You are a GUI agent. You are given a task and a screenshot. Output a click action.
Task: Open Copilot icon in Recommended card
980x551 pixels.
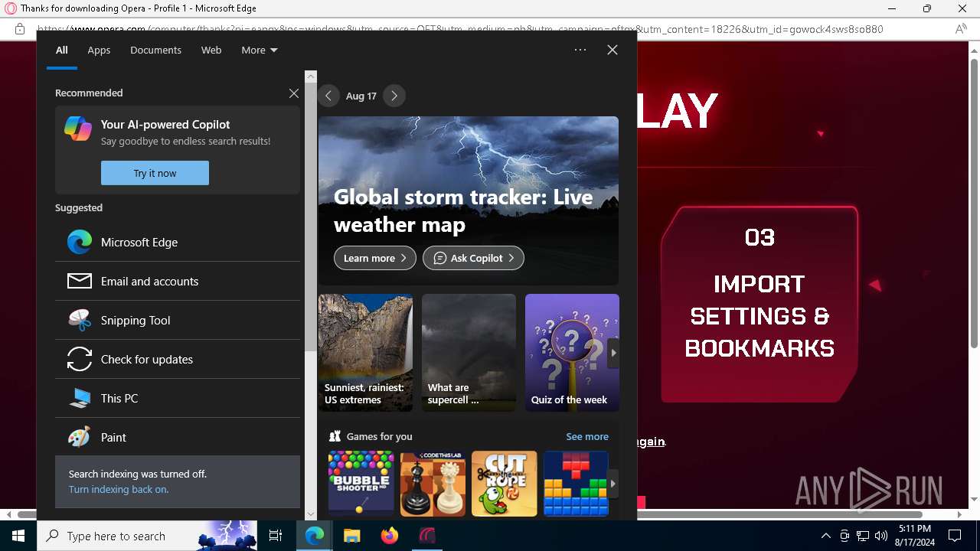coord(78,128)
